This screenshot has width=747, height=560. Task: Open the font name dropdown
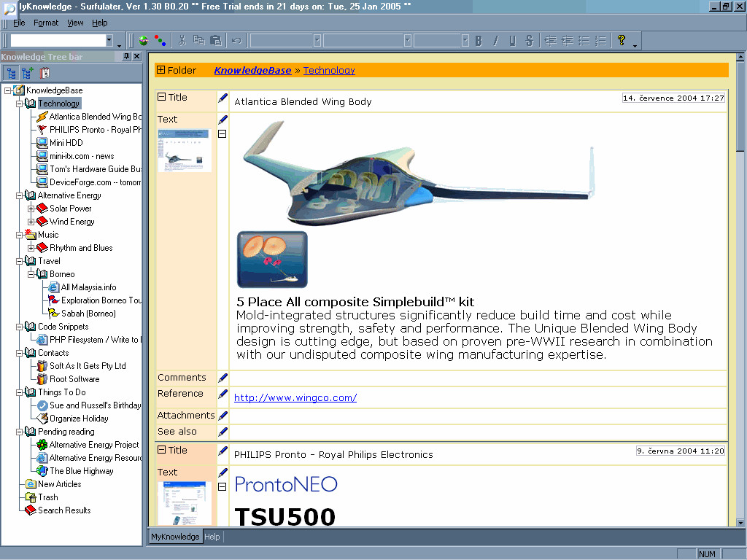tap(407, 41)
